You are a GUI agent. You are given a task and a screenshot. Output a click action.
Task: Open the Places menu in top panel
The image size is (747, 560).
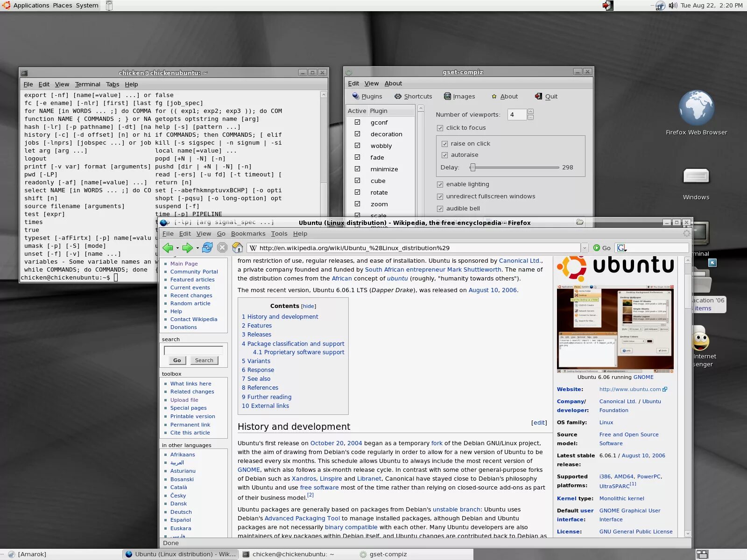click(x=63, y=5)
